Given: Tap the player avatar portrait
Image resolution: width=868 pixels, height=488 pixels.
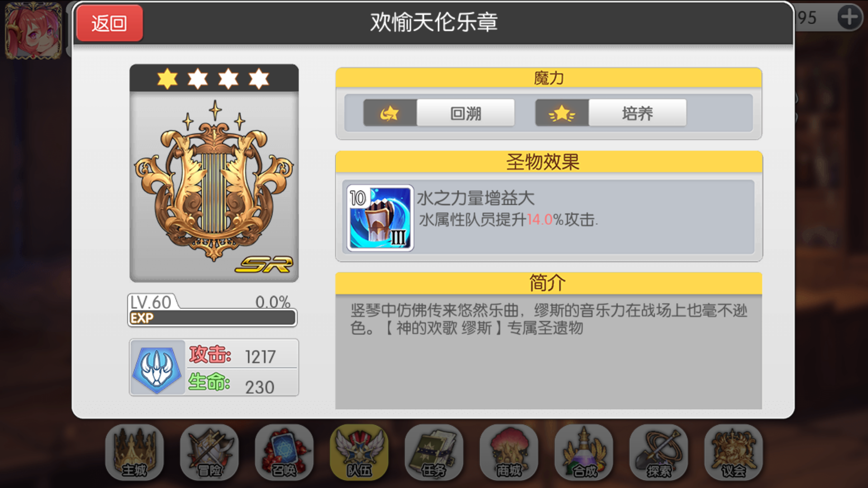Looking at the screenshot, I should pyautogui.click(x=33, y=30).
